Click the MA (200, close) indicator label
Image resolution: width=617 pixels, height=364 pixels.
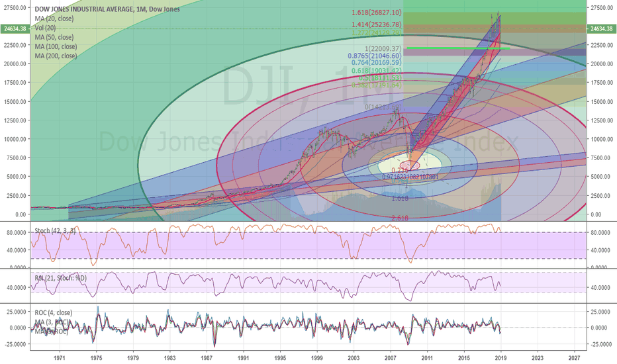[x=56, y=56]
